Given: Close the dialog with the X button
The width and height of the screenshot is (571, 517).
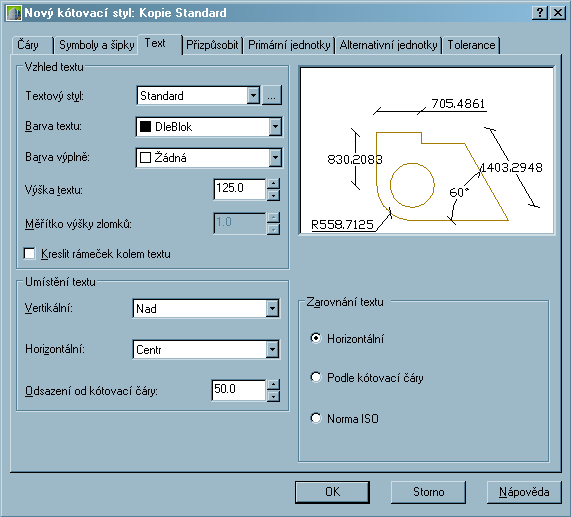Looking at the screenshot, I should [558, 13].
